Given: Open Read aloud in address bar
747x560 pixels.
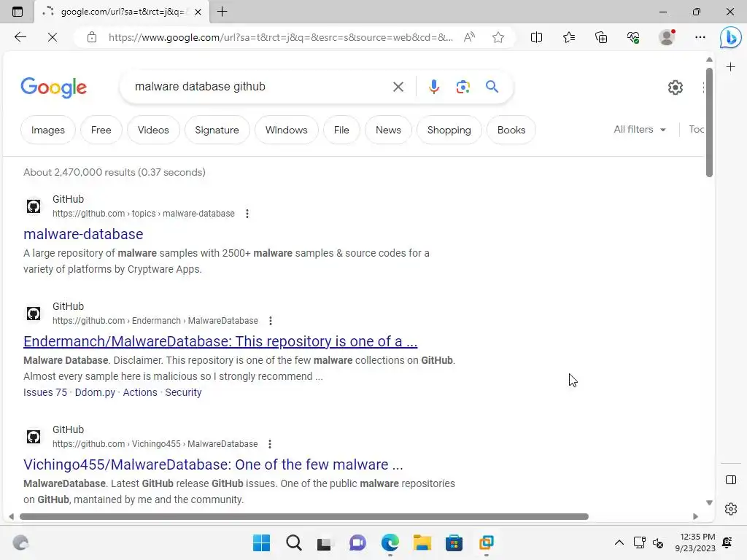Looking at the screenshot, I should tap(469, 37).
